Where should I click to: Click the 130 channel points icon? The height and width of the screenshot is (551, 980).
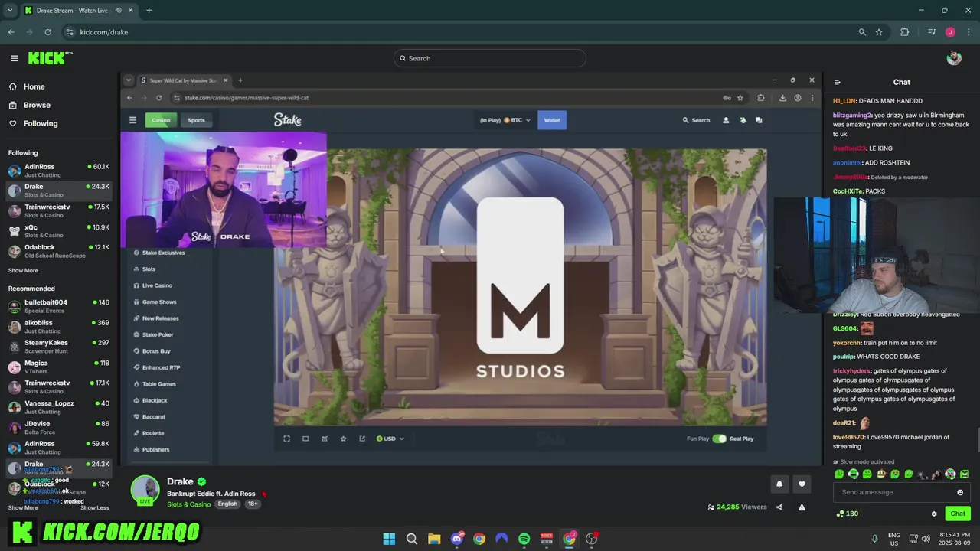click(847, 514)
